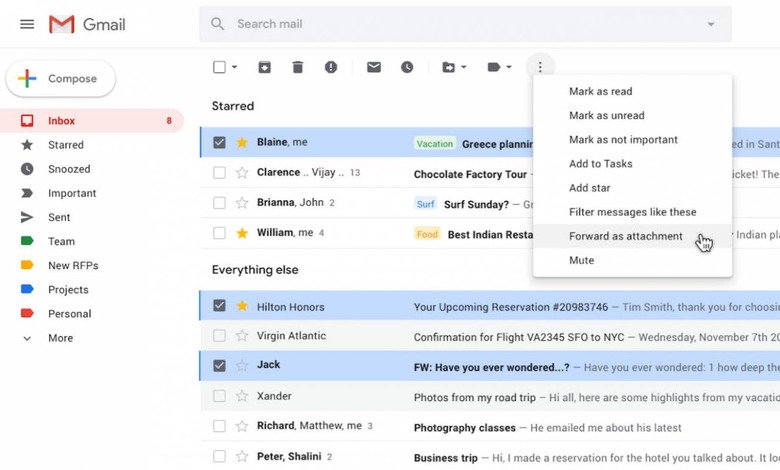The width and height of the screenshot is (780, 470).
Task: Click the Mark as read envelope icon
Action: [373, 67]
